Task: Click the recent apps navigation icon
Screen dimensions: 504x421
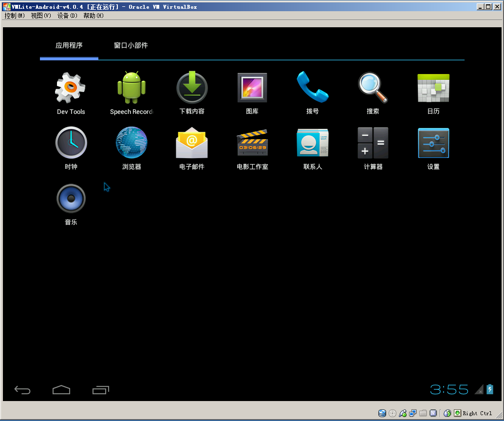Action: [x=101, y=389]
